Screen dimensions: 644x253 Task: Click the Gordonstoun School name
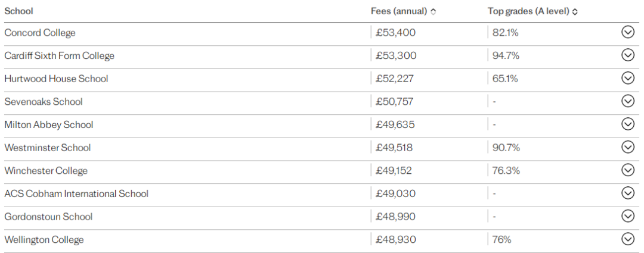[48, 216]
